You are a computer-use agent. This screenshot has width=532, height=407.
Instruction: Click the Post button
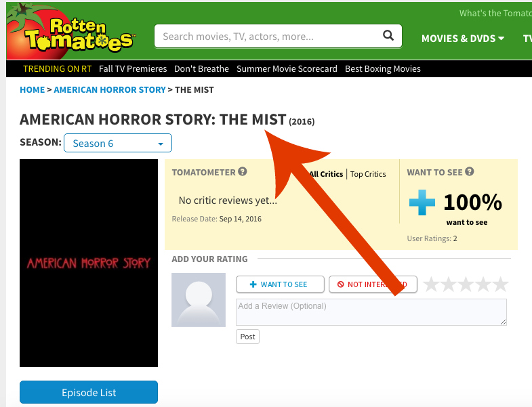coord(247,337)
